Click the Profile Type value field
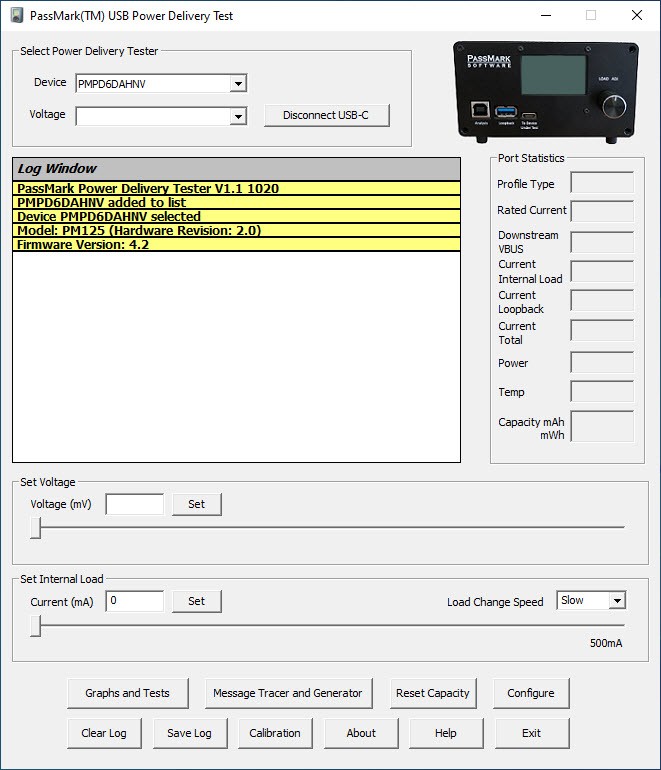Screen dimensions: 661x770 pyautogui.click(x=602, y=183)
